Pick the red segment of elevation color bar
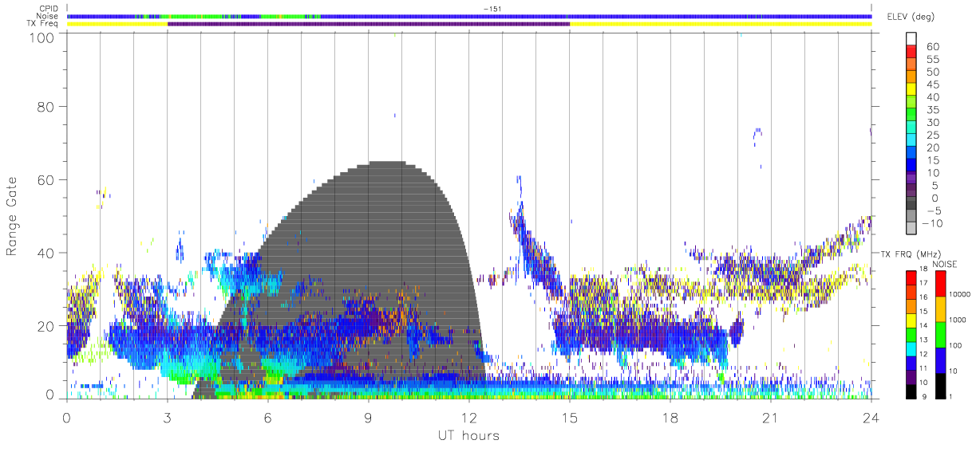The image size is (980, 452). (911, 51)
